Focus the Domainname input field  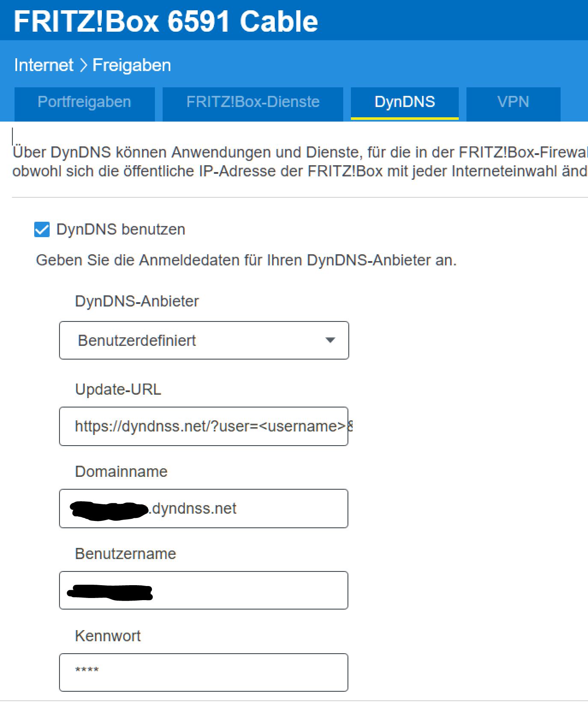pyautogui.click(x=204, y=509)
